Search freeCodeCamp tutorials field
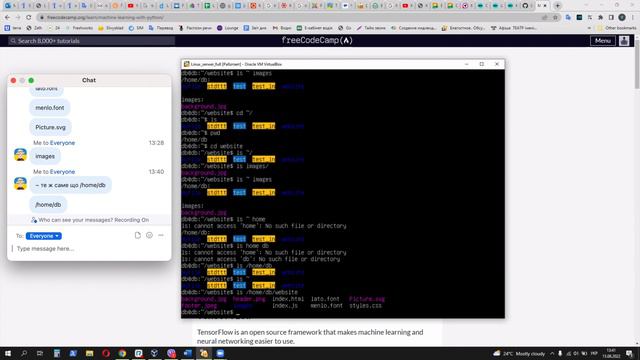The image size is (640, 360). click(x=92, y=41)
